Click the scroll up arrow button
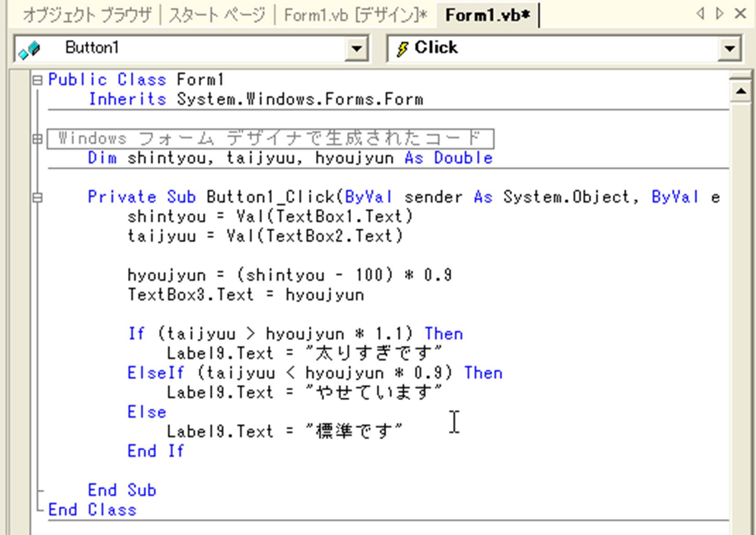 (x=741, y=92)
